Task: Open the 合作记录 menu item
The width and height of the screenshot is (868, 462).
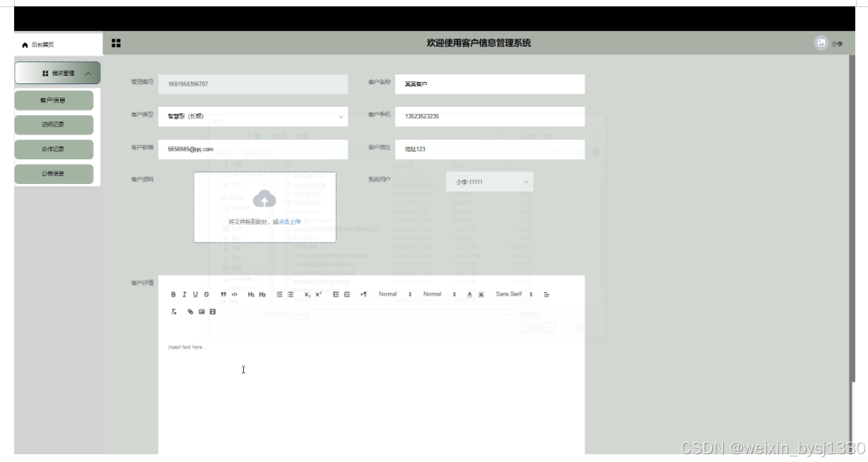Action: click(54, 149)
